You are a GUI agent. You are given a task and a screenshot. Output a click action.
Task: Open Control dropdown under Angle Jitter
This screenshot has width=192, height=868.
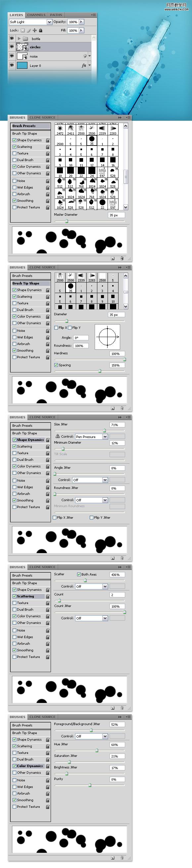point(105,480)
